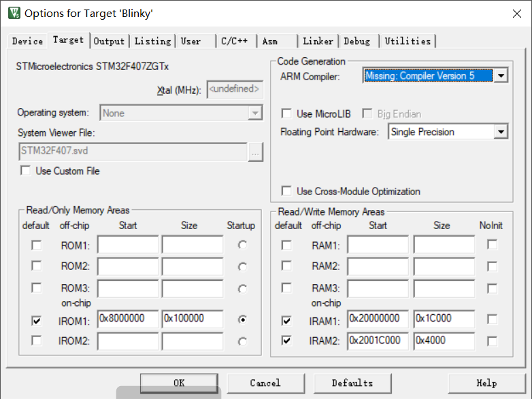Select ROM1 Startup radio button
The width and height of the screenshot is (532, 399).
click(242, 245)
